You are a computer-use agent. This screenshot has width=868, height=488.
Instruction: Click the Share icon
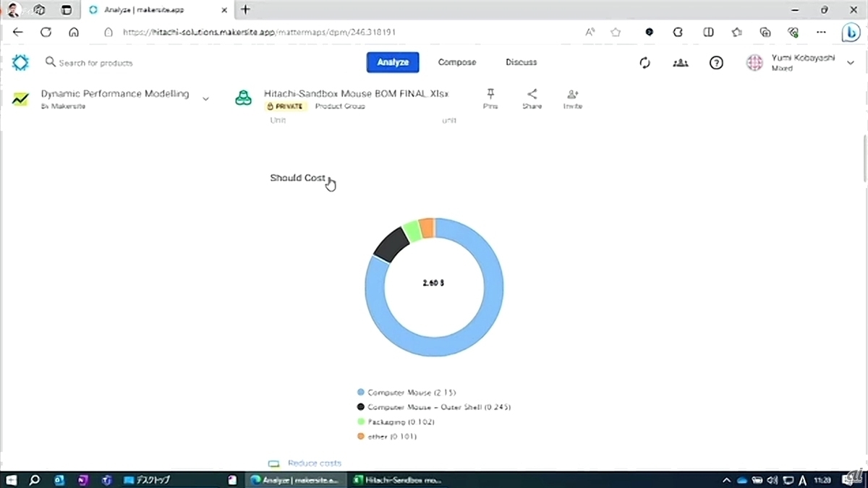(532, 95)
